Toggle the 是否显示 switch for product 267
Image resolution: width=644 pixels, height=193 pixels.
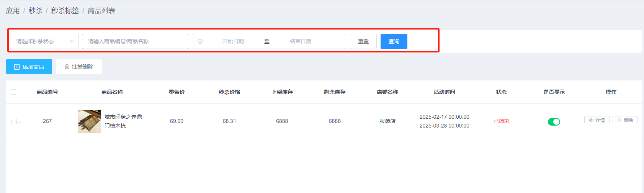(554, 122)
